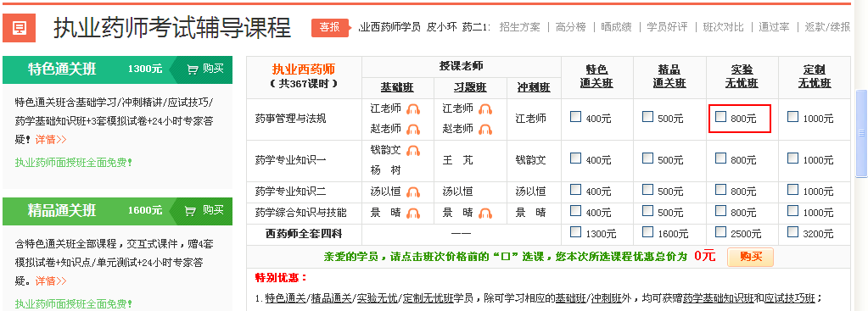The image size is (868, 311).
Task: Open 学员好评 reviews
Action: pyautogui.click(x=667, y=26)
